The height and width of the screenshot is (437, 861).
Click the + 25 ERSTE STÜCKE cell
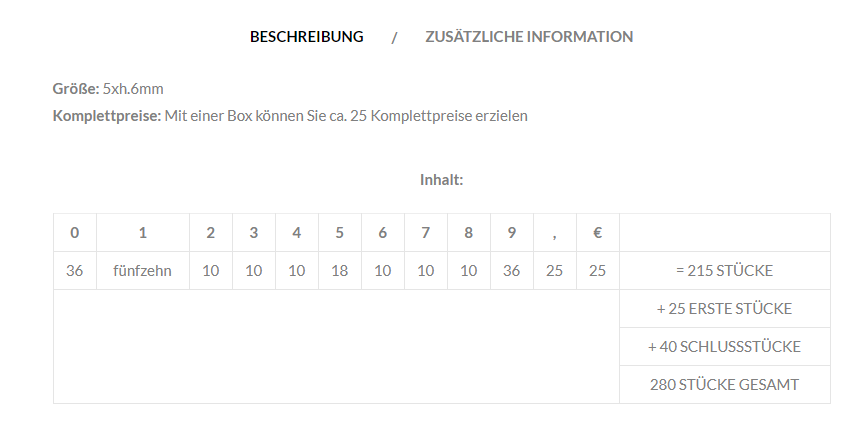click(x=725, y=309)
